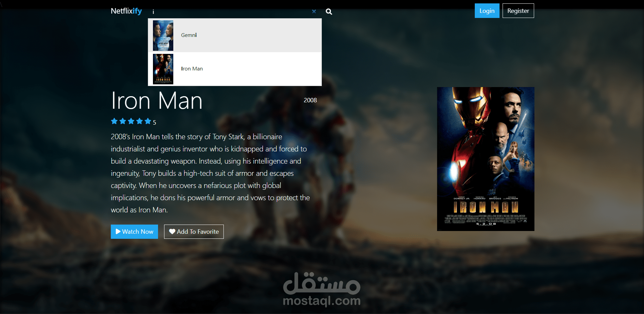Click the fifth rating star
This screenshot has height=314, width=644.
(x=148, y=121)
